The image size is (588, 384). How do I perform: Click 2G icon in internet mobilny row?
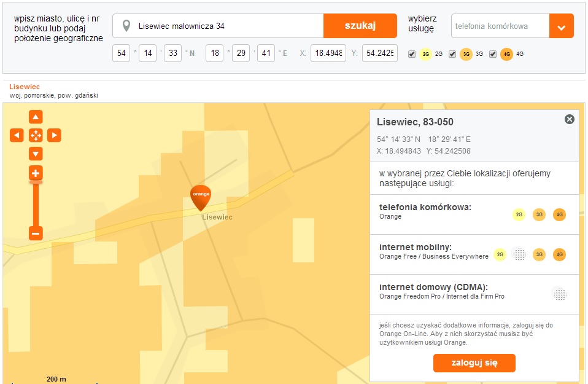point(500,254)
